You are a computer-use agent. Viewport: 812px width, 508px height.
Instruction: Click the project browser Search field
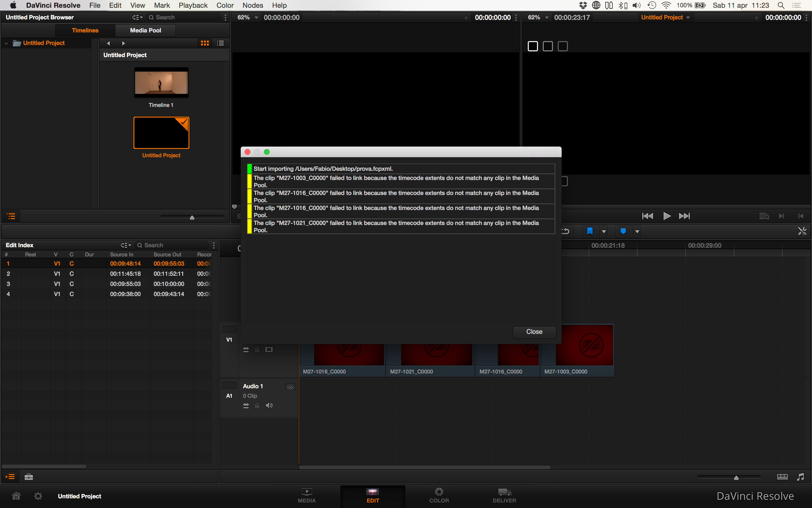184,17
